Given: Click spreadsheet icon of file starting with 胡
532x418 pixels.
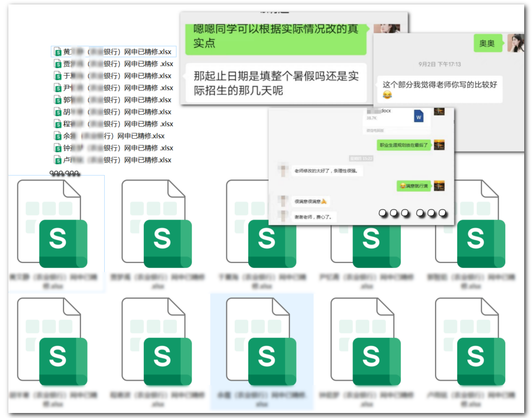Looking at the screenshot, I should coord(57,112).
